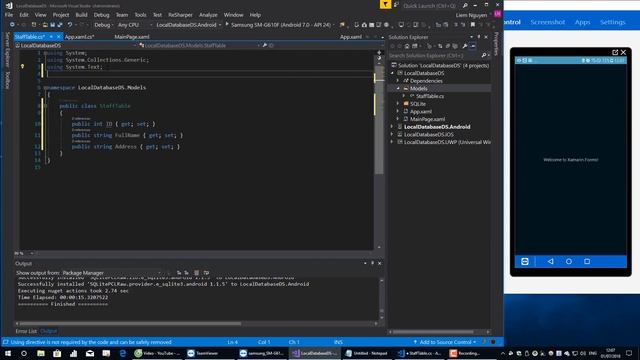
Task: Open the StaffTable type navigation dropdown
Action: (x=199, y=46)
